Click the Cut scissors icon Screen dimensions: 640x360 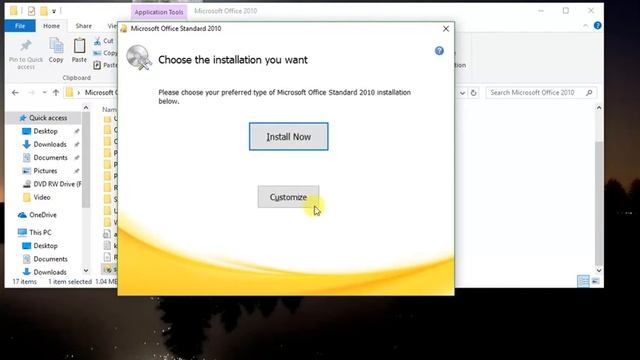pos(97,41)
